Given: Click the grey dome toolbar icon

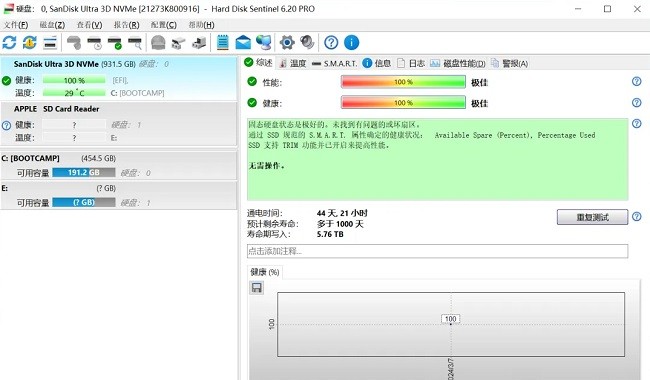Looking at the screenshot, I should point(158,42).
